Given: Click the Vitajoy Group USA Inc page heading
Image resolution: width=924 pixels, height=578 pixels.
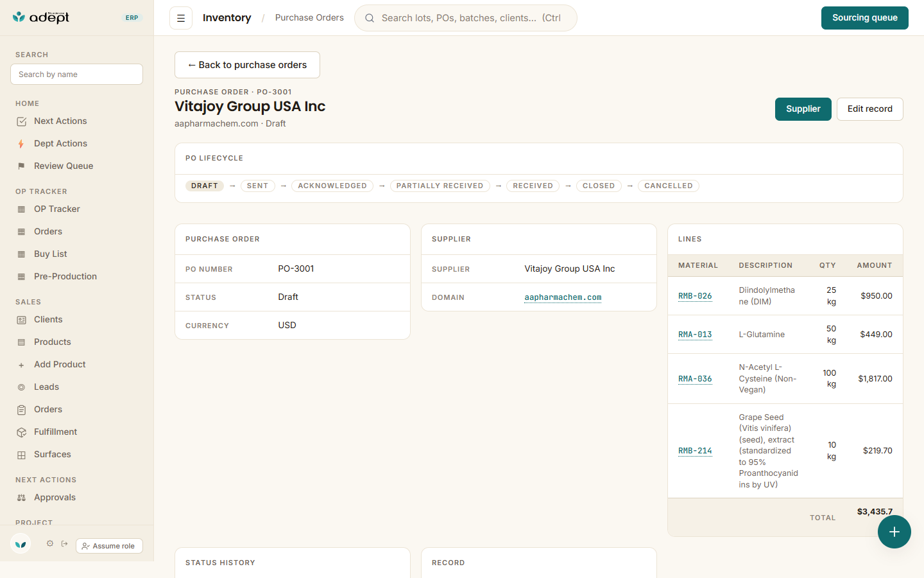Looking at the screenshot, I should [x=250, y=107].
